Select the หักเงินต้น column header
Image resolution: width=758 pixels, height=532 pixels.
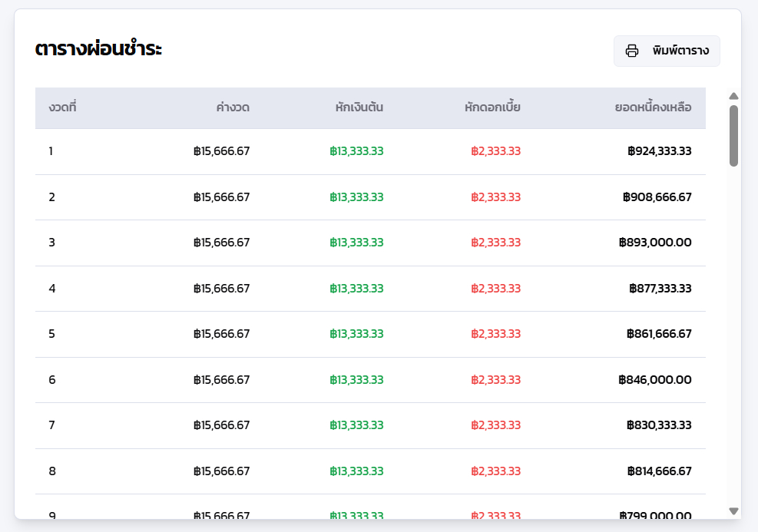359,107
